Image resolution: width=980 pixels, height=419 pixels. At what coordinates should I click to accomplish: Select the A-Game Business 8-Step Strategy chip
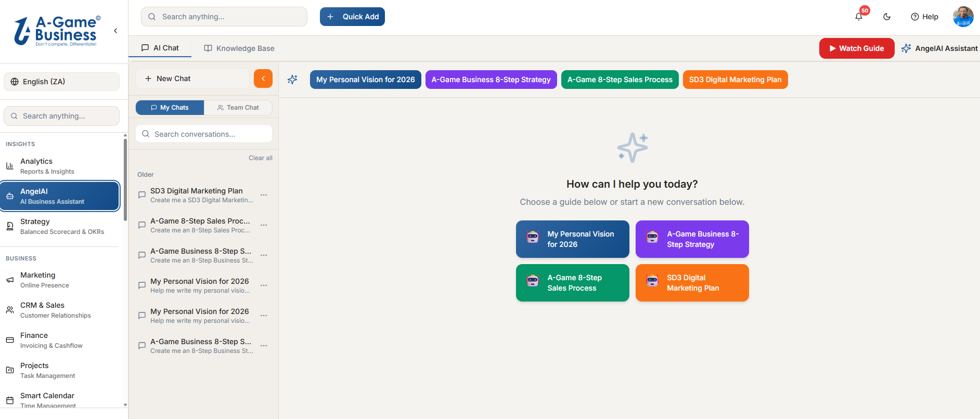click(x=491, y=80)
